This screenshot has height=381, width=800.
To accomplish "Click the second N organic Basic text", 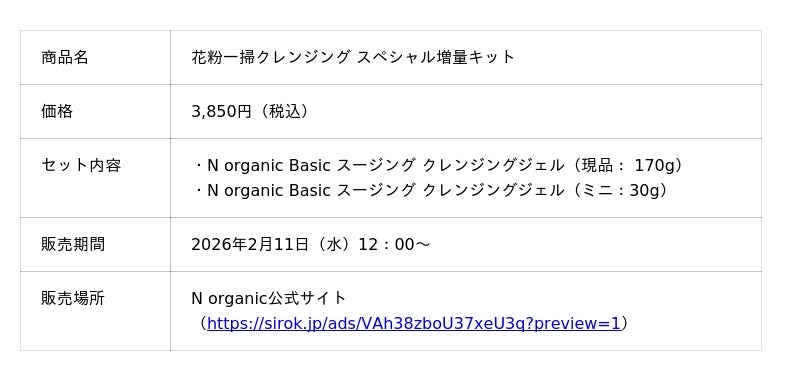I will click(x=269, y=190).
